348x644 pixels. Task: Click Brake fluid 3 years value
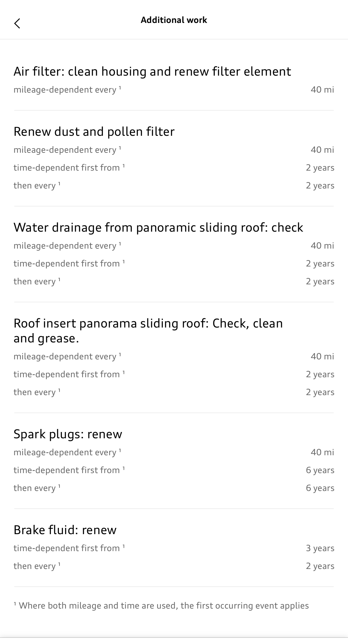[320, 548]
